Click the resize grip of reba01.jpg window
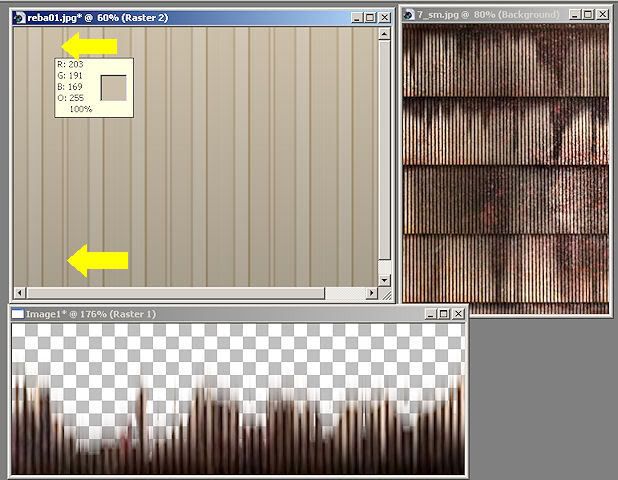The width and height of the screenshot is (618, 480). tap(387, 295)
